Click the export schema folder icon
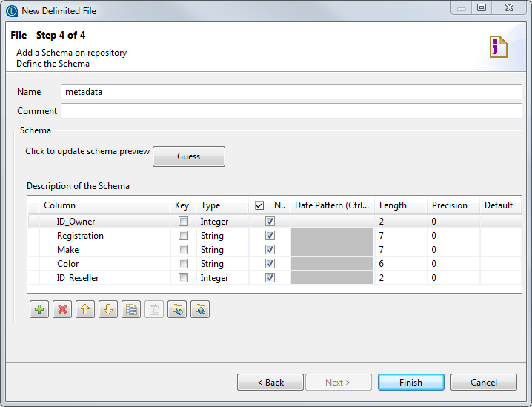Viewport: 532px width, 407px height. tap(200, 309)
